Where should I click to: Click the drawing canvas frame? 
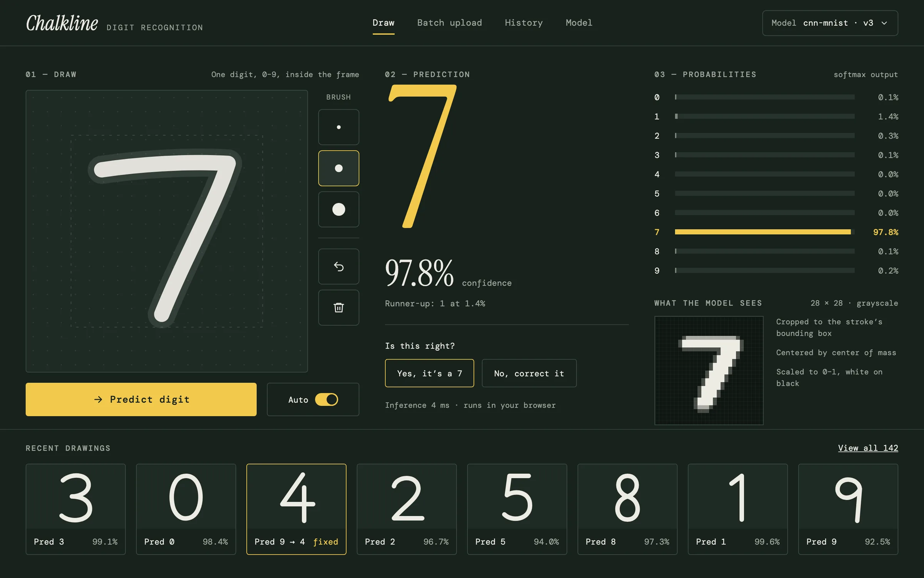pyautogui.click(x=167, y=231)
